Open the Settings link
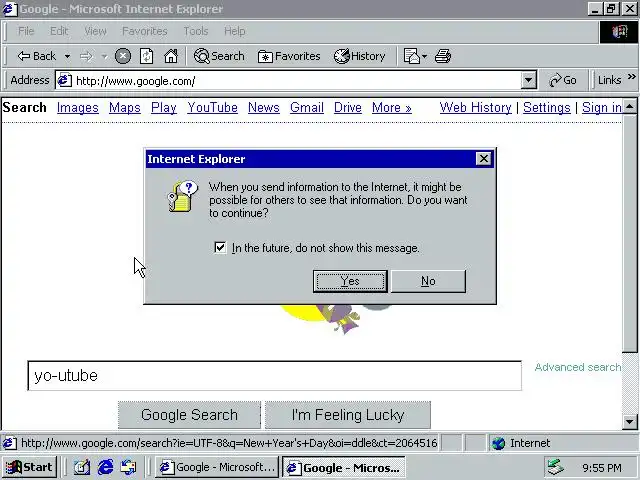Screen dimensions: 640x480 pos(547,107)
